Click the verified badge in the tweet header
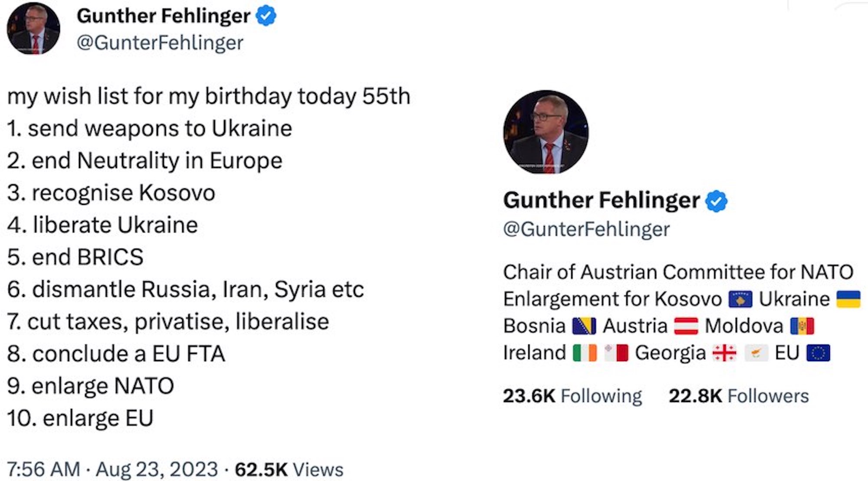Viewport: 868px width, 481px height. click(x=266, y=16)
